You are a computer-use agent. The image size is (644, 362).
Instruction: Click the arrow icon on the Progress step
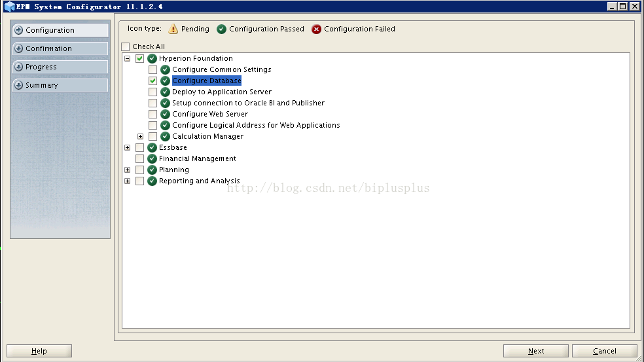point(18,67)
